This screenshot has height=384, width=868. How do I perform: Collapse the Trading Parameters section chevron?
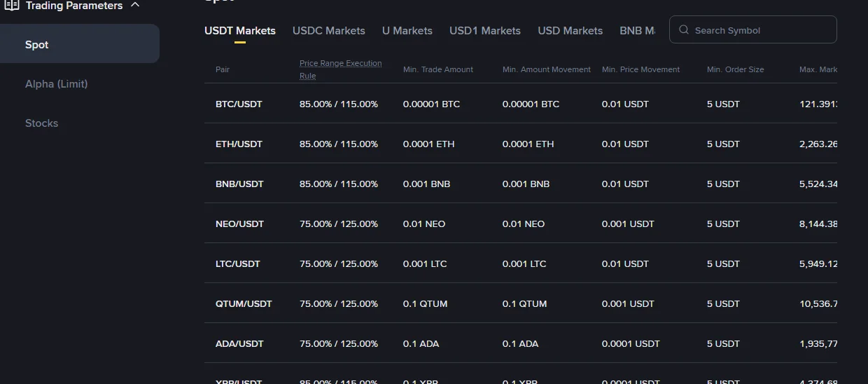tap(135, 5)
